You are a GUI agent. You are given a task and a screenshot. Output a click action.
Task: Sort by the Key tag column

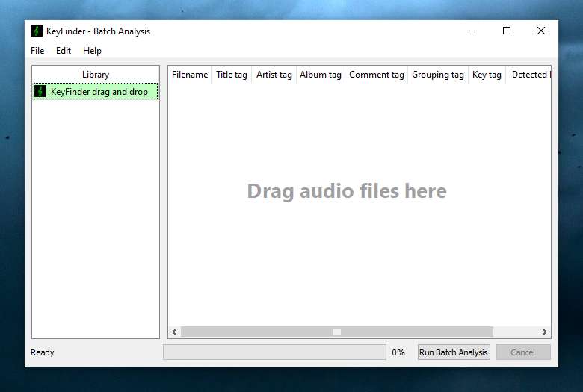(487, 75)
